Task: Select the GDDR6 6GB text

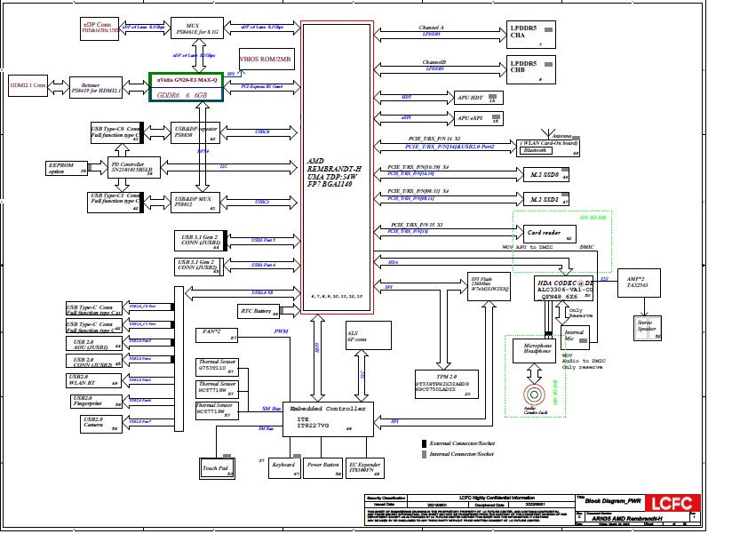Action: tap(182, 95)
